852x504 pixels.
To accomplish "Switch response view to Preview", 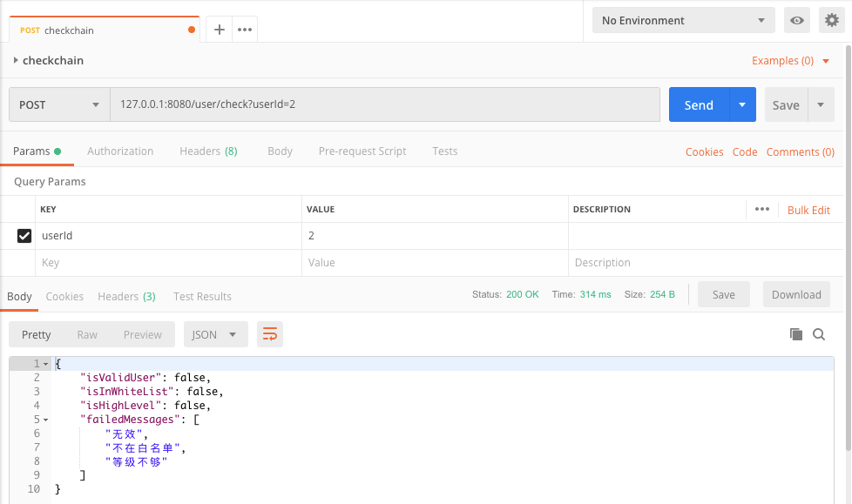I will [x=142, y=334].
